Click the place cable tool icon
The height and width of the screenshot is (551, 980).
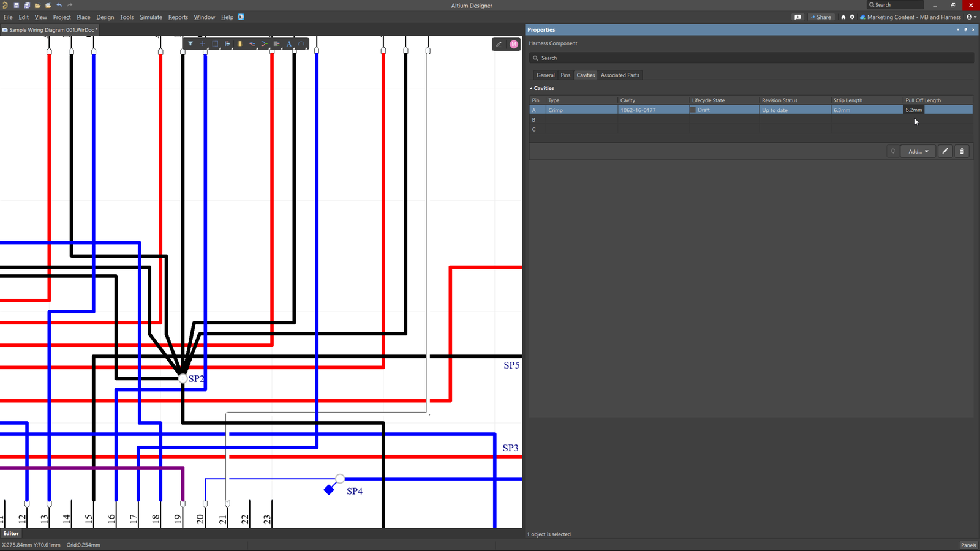[x=276, y=43]
